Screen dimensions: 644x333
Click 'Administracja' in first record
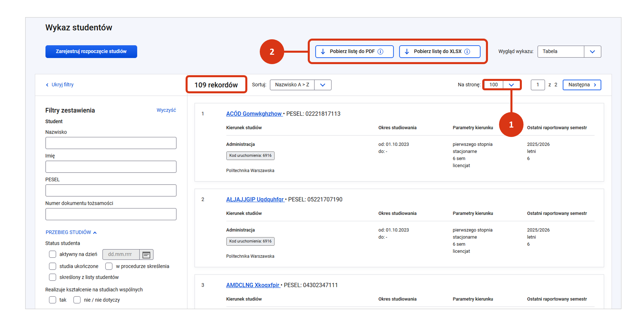pyautogui.click(x=241, y=144)
